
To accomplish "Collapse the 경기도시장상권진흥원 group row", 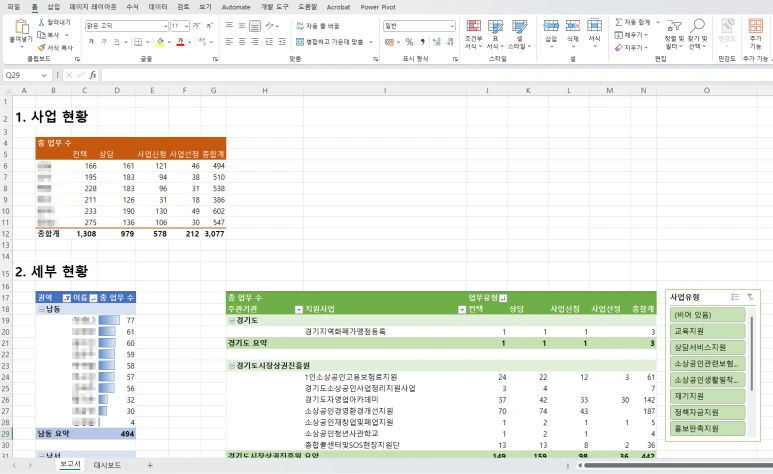I will coord(232,366).
